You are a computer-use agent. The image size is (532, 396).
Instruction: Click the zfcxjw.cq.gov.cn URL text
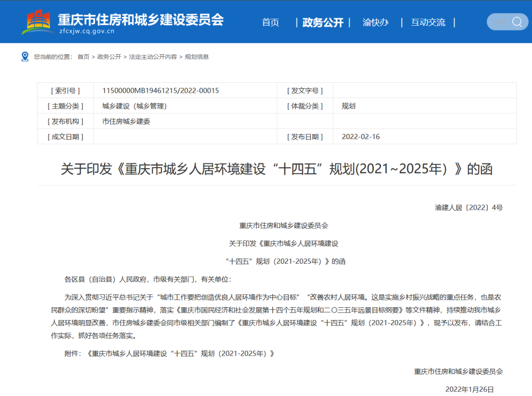(87, 31)
